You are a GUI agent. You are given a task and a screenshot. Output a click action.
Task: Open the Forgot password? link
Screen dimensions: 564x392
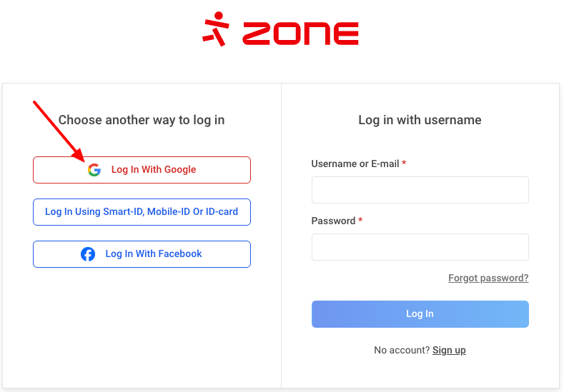[488, 278]
